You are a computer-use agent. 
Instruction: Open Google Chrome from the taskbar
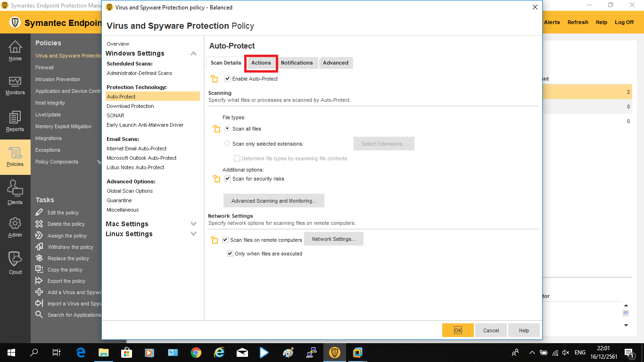(x=196, y=353)
